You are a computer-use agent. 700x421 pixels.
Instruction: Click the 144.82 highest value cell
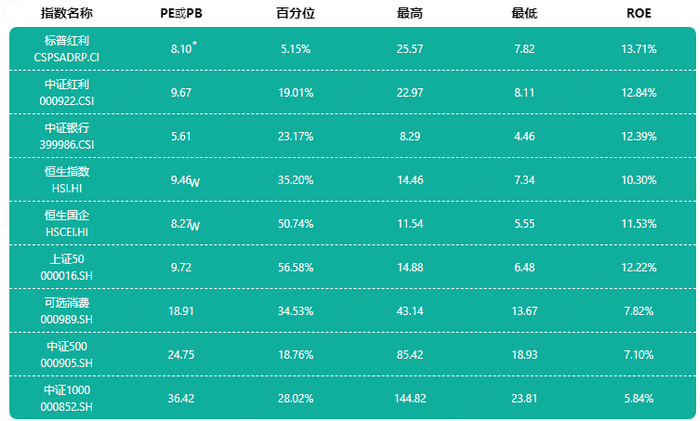[410, 398]
